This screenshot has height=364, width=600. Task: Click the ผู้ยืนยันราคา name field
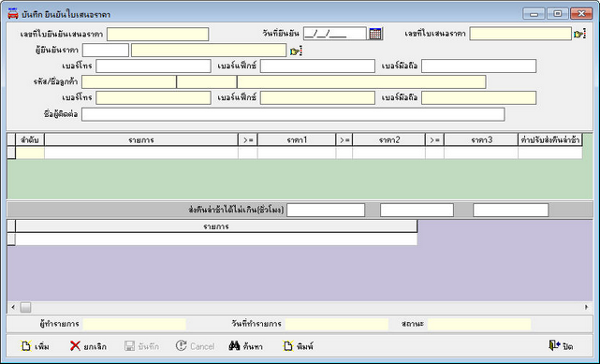click(x=209, y=51)
